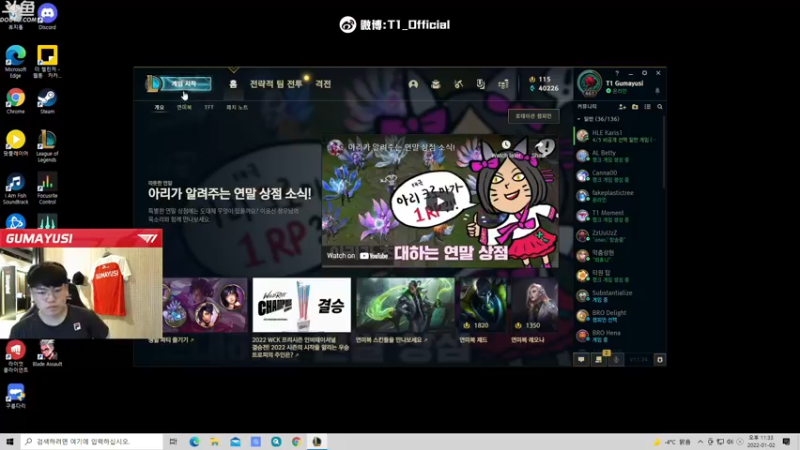Viewport: 800px width, 450px height.
Task: Open the Loot hammer icon
Action: click(458, 84)
